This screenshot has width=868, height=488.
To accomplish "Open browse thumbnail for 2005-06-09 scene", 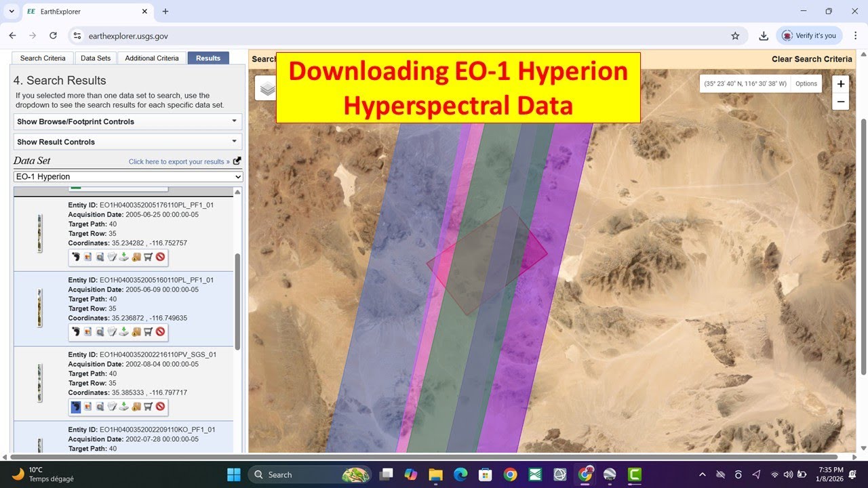I will 39,308.
